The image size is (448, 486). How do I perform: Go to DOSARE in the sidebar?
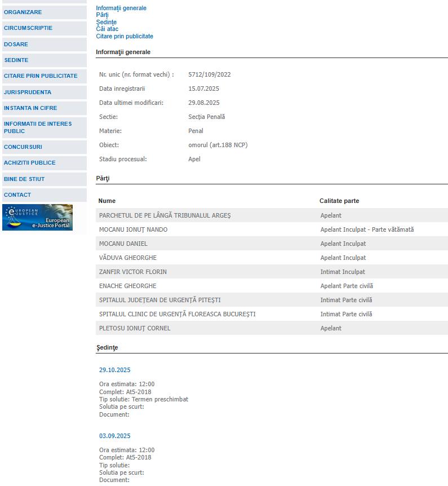coord(16,44)
